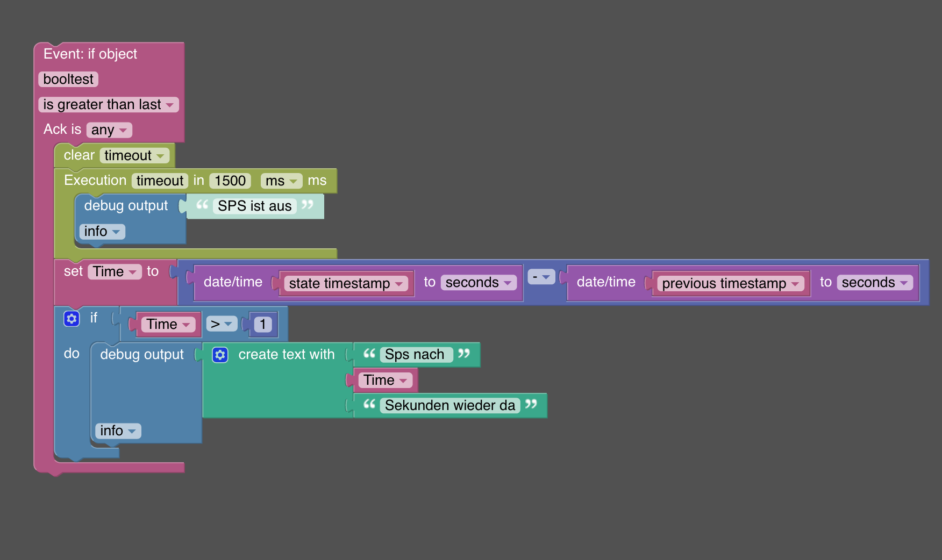Open the 'seconds' dropdown after state timestamp
Image resolution: width=942 pixels, height=560 pixels.
pyautogui.click(x=479, y=283)
